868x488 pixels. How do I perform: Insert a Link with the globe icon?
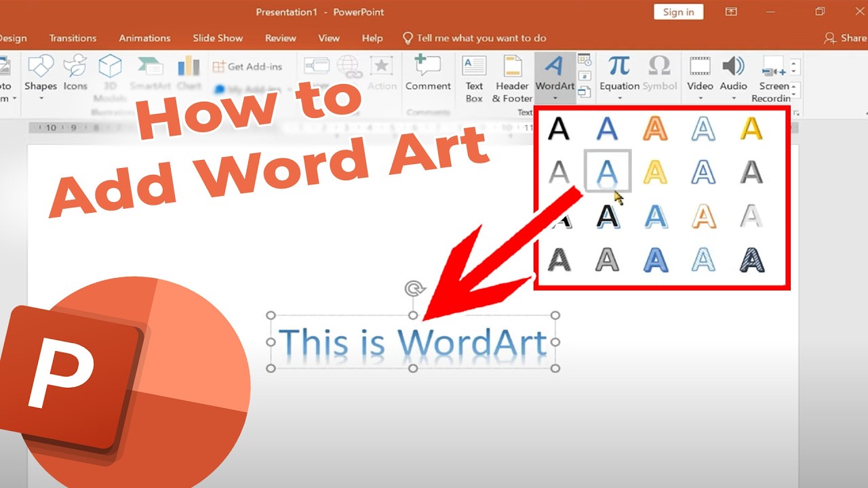[x=349, y=66]
